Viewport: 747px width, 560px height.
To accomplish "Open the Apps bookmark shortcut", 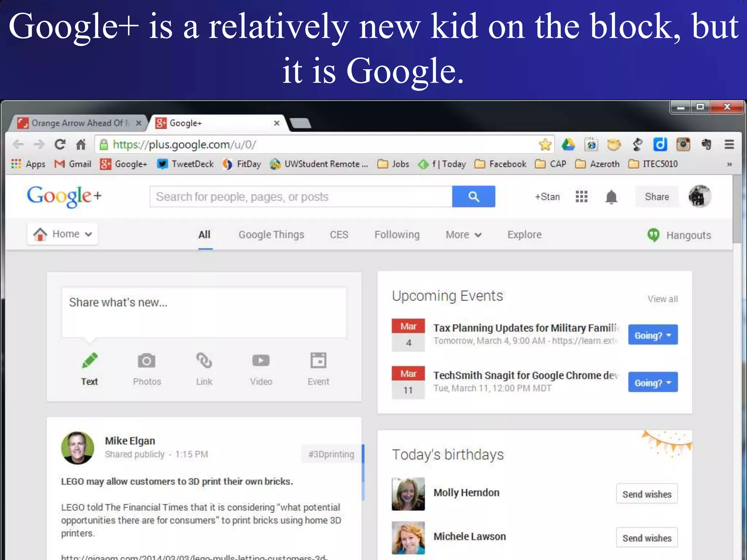I will 28,164.
